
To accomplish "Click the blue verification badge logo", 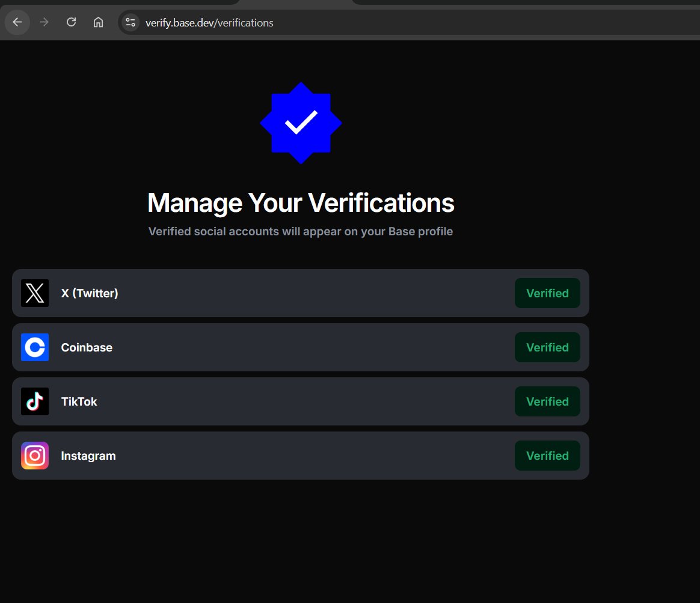I will coord(301,123).
